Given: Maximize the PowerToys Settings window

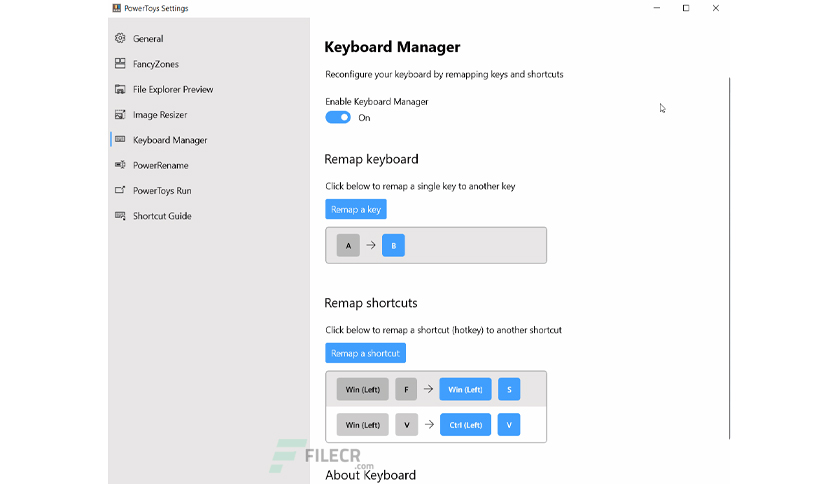Looking at the screenshot, I should (x=686, y=8).
